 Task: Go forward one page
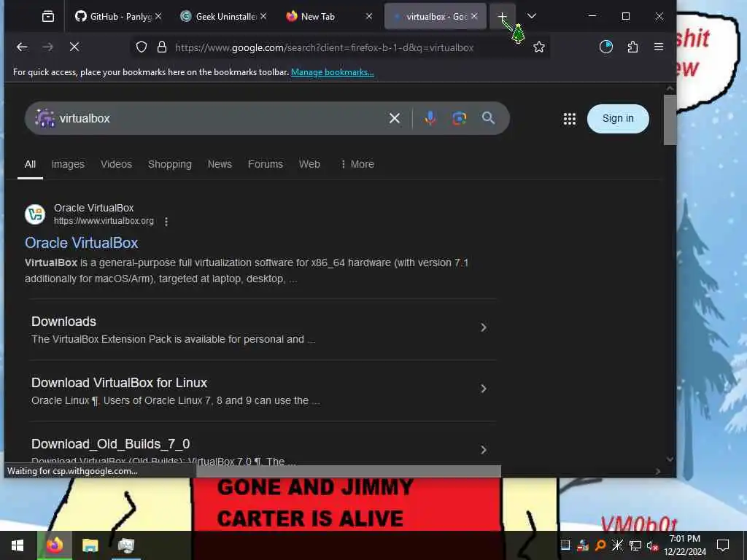tap(48, 47)
